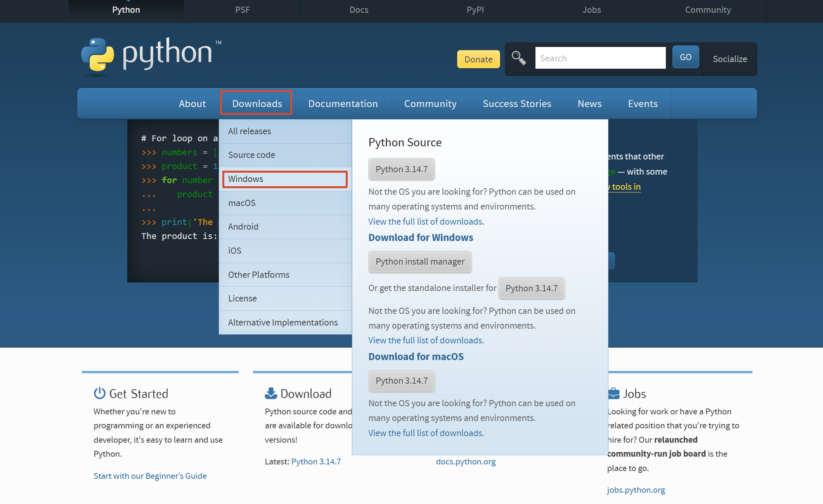The width and height of the screenshot is (823, 504).
Task: Open the Socialize menu
Action: click(730, 59)
